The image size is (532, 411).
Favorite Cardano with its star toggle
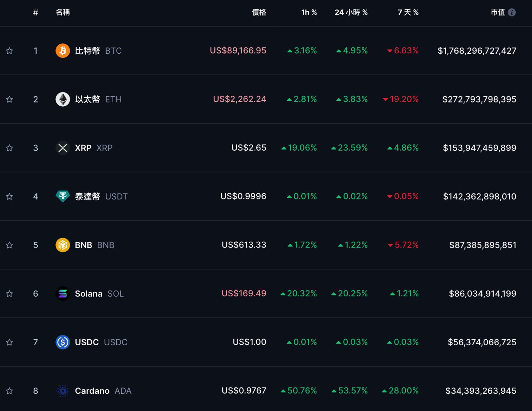[9, 391]
